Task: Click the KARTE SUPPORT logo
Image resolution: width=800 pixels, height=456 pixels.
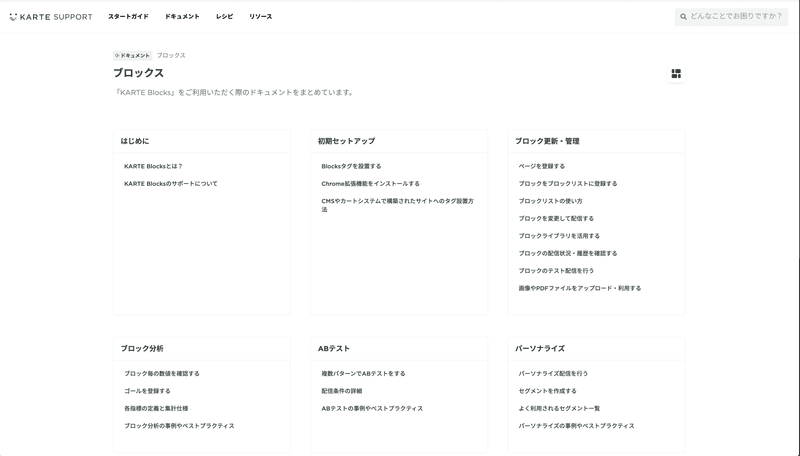Action: tap(51, 17)
